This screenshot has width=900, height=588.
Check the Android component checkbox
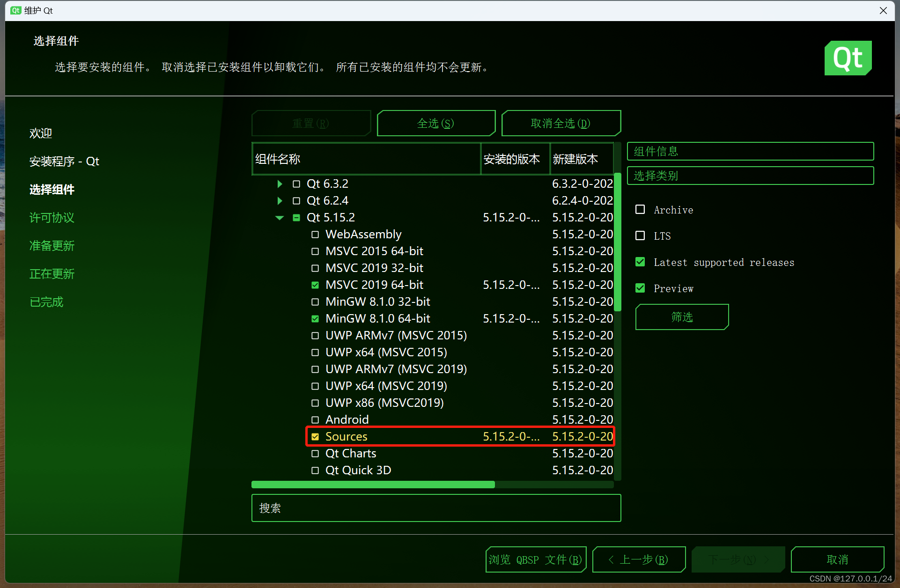(315, 420)
